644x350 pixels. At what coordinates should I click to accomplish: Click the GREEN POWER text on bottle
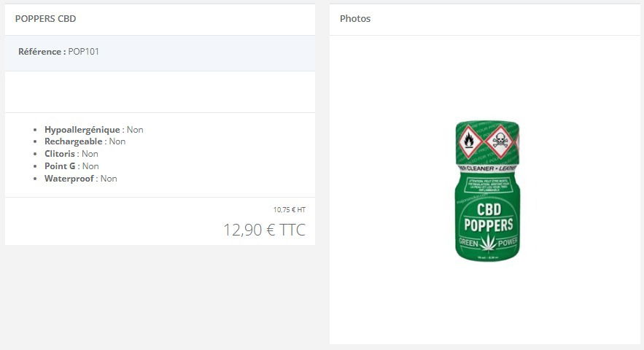[488, 242]
